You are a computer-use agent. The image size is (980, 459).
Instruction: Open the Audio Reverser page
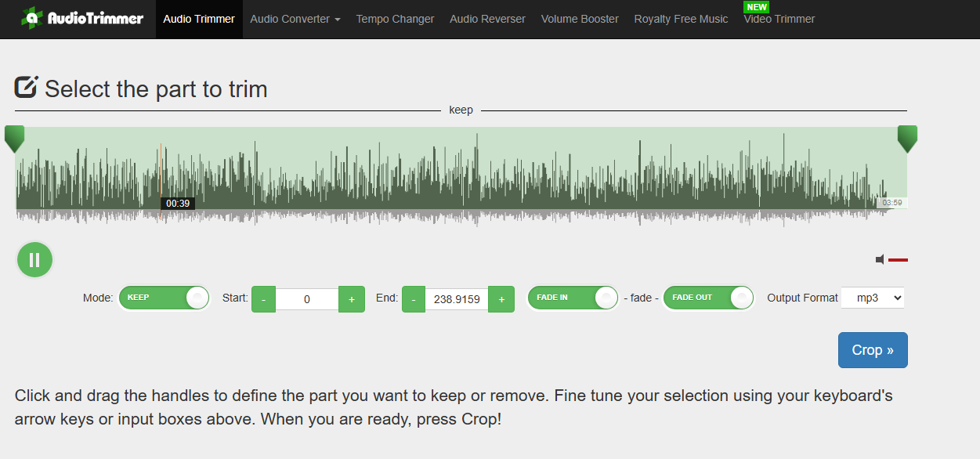pyautogui.click(x=487, y=19)
